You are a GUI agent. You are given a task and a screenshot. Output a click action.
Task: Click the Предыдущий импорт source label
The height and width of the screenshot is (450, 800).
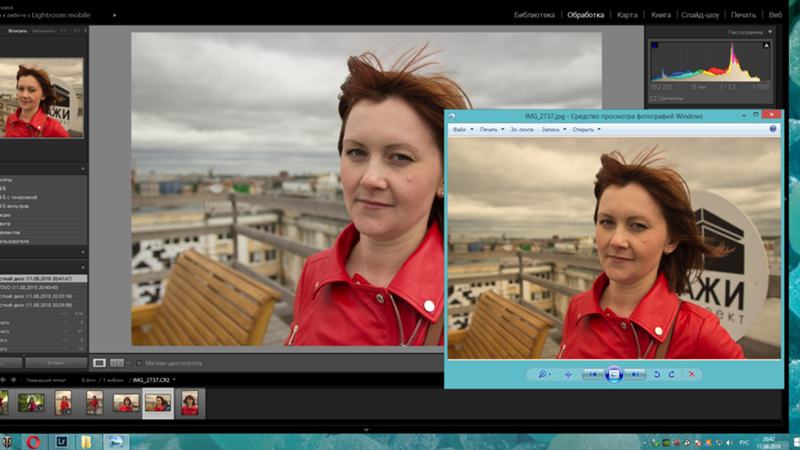[46, 380]
